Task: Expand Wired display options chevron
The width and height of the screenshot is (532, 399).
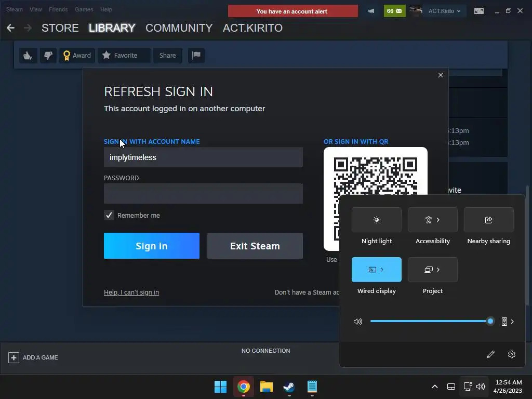Action: pos(382,270)
